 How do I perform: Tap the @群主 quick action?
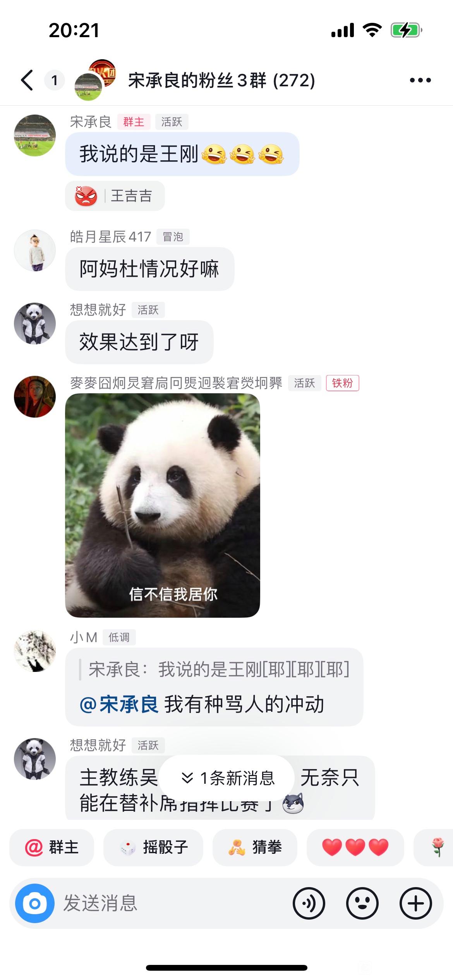coord(51,848)
